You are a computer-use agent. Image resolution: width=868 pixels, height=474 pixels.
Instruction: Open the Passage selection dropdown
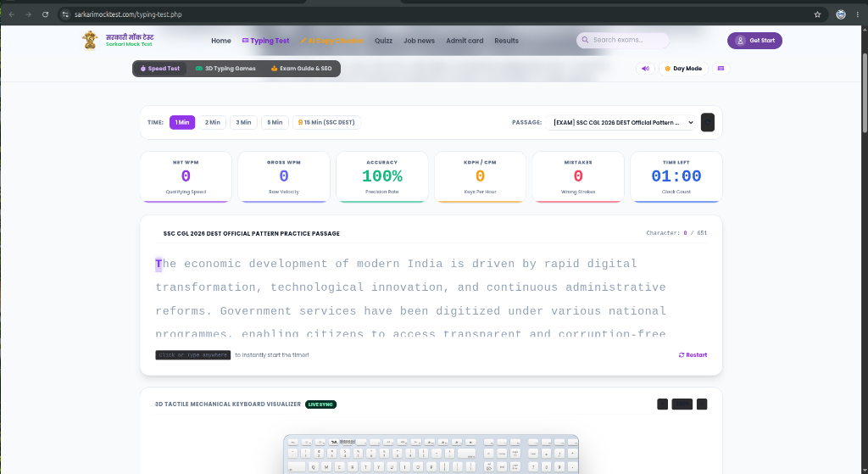tap(620, 122)
